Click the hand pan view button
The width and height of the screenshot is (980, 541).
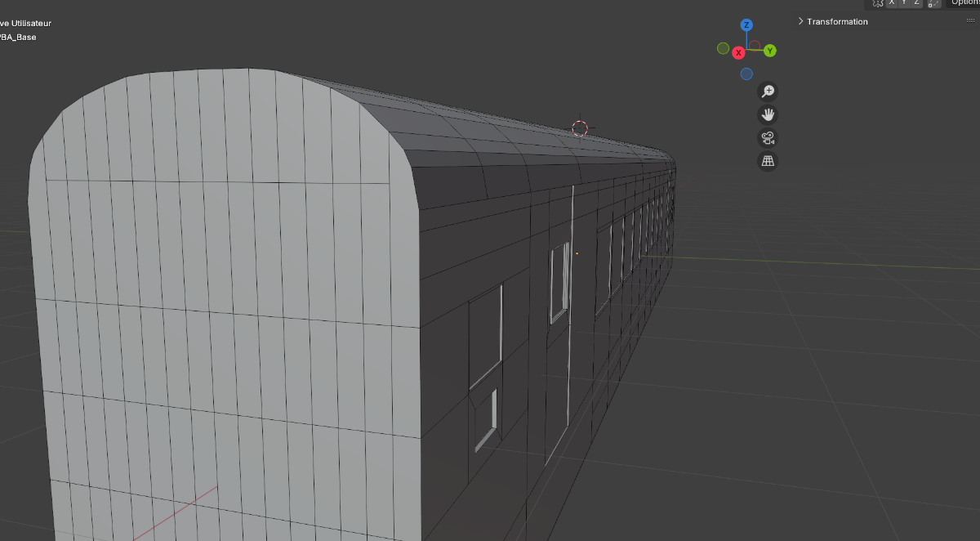tap(768, 114)
